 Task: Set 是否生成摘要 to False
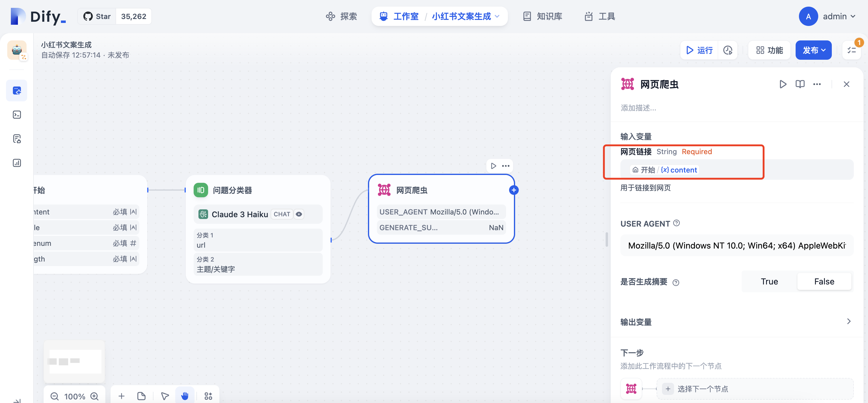tap(824, 281)
